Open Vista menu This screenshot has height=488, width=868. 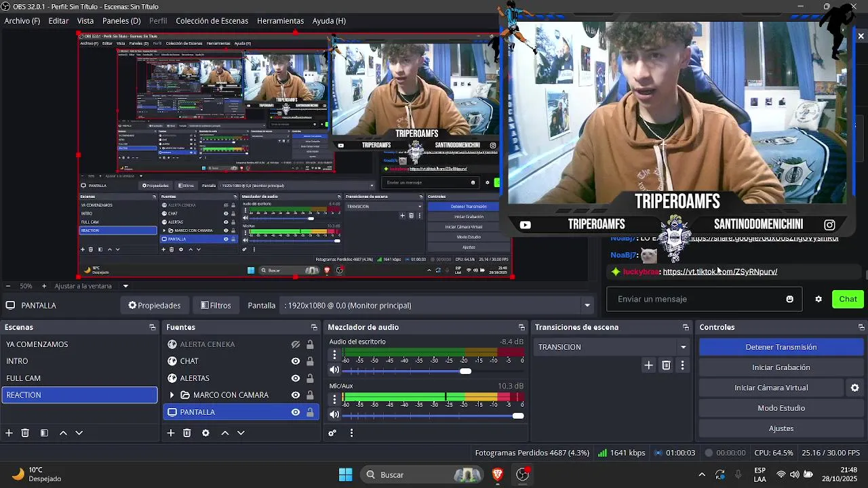coord(85,21)
